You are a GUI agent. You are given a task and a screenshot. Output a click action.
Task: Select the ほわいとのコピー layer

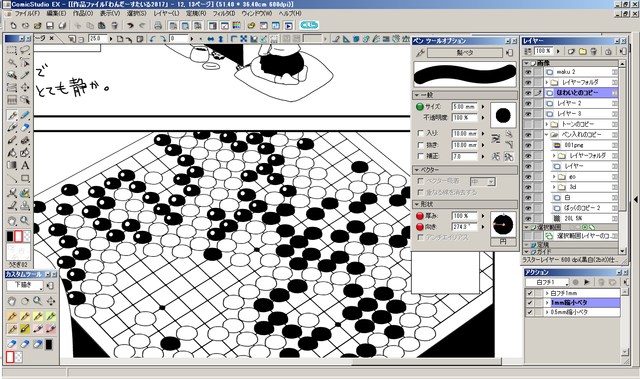click(580, 93)
